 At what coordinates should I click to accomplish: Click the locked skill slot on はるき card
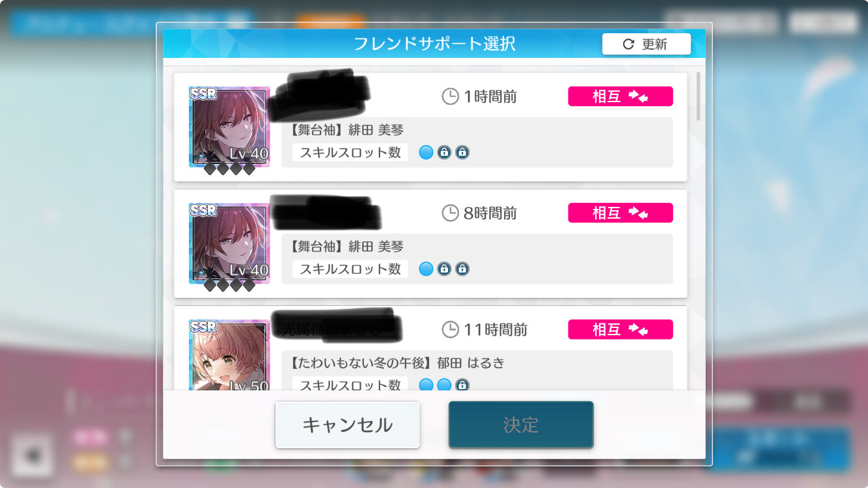click(x=462, y=385)
